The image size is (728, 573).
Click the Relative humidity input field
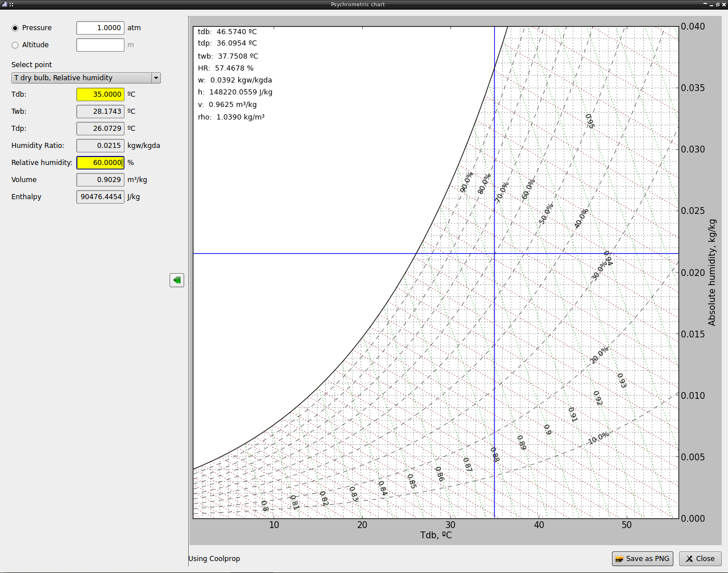tap(100, 163)
